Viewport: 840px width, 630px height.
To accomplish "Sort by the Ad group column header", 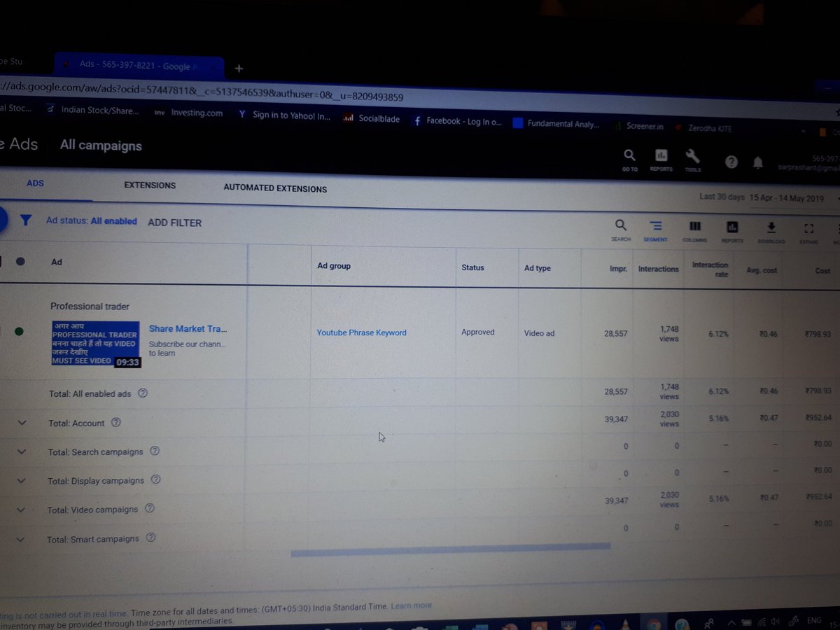I will 334,266.
